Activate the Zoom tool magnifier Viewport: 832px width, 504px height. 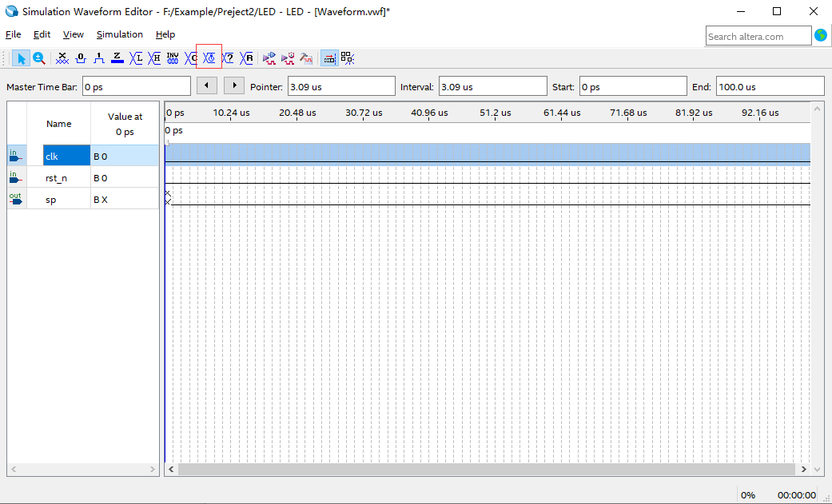[38, 58]
